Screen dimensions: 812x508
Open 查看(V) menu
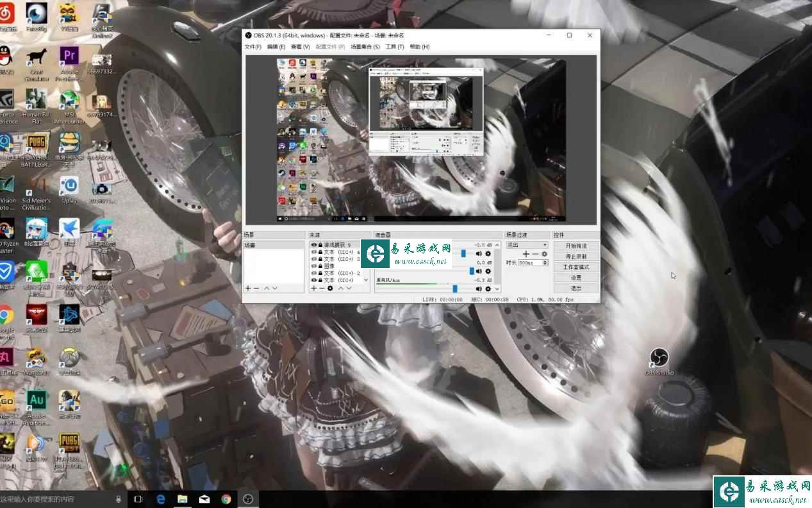point(300,47)
